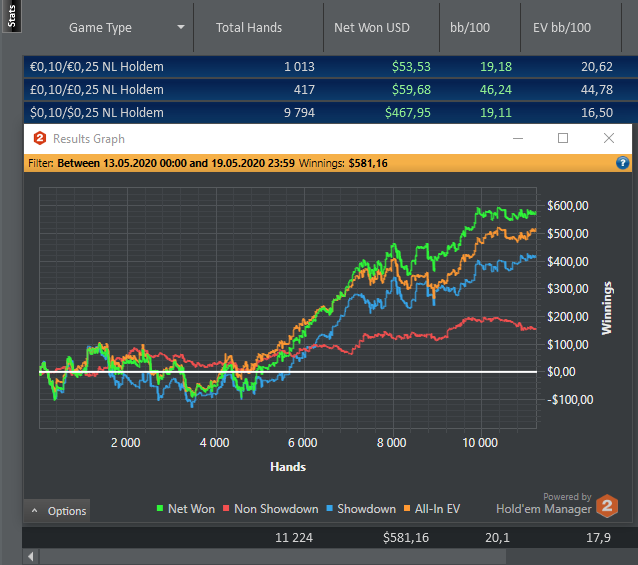
Task: Click the 1 013 total hands cell
Action: pyautogui.click(x=299, y=67)
